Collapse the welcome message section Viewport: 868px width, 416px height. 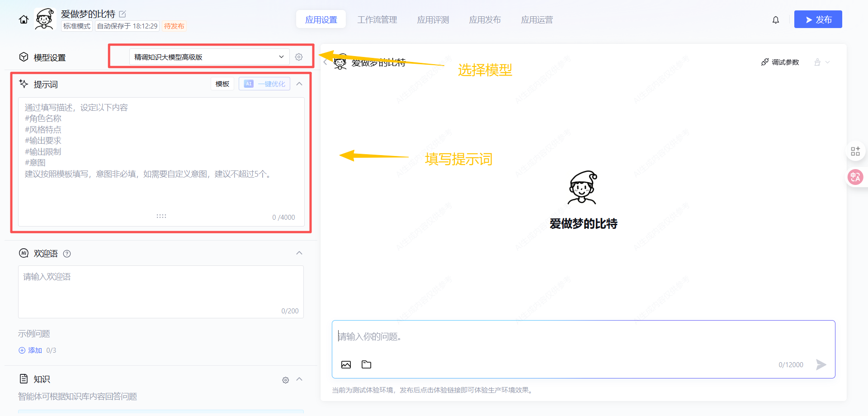(299, 253)
